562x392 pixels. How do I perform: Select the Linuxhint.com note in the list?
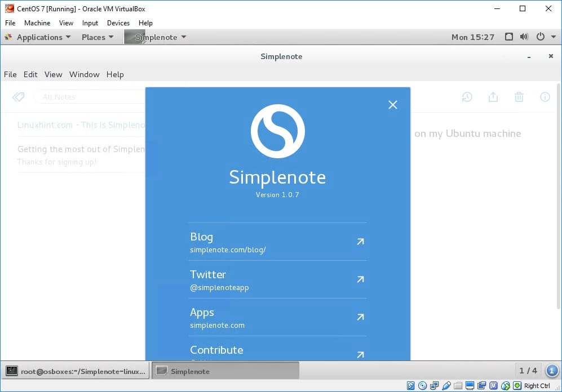[x=81, y=125]
